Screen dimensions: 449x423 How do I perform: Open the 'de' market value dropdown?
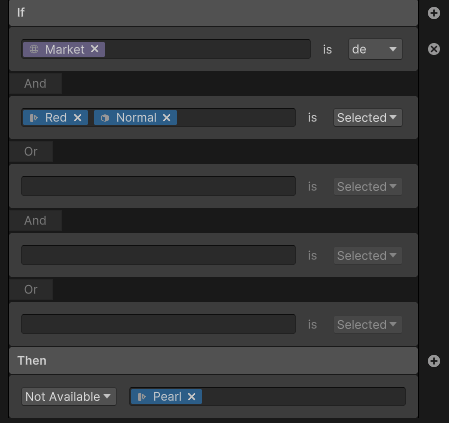pyautogui.click(x=375, y=49)
